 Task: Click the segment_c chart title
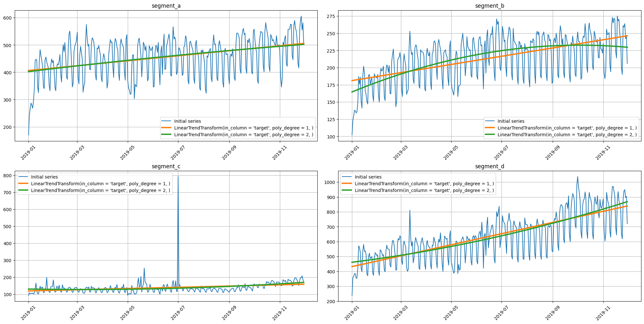166,166
